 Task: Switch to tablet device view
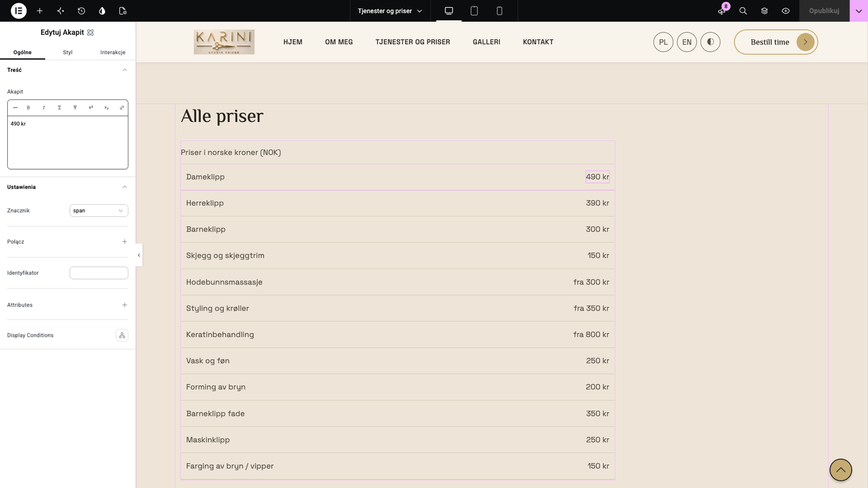click(474, 11)
